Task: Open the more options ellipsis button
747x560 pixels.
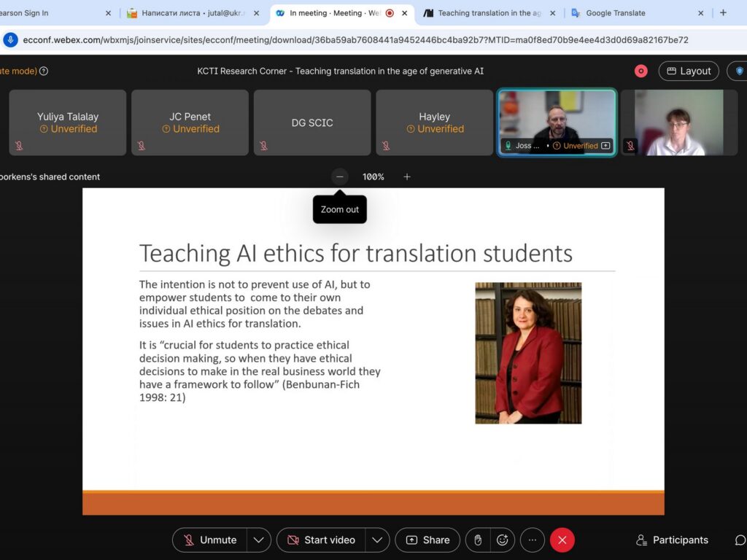Action: pyautogui.click(x=533, y=540)
